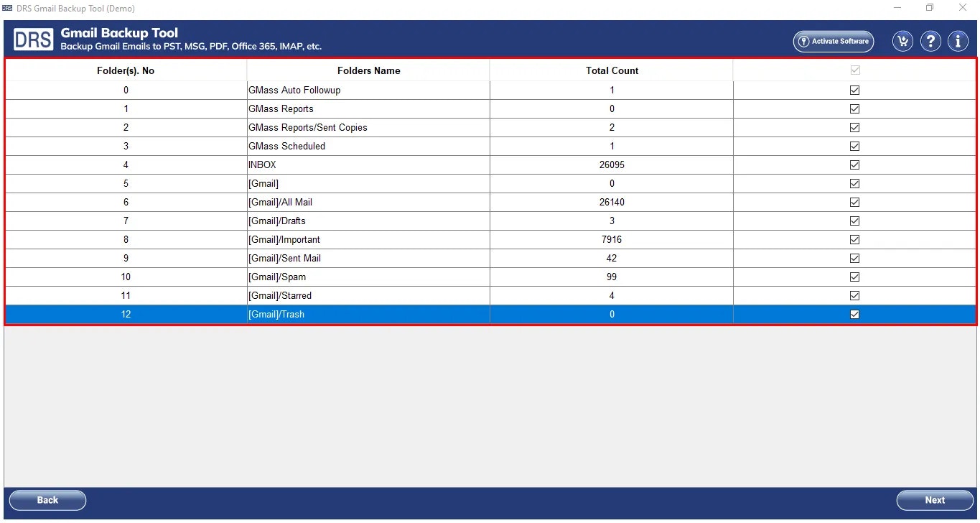Click the Sent Mail count 42
980x523 pixels.
[x=612, y=258]
